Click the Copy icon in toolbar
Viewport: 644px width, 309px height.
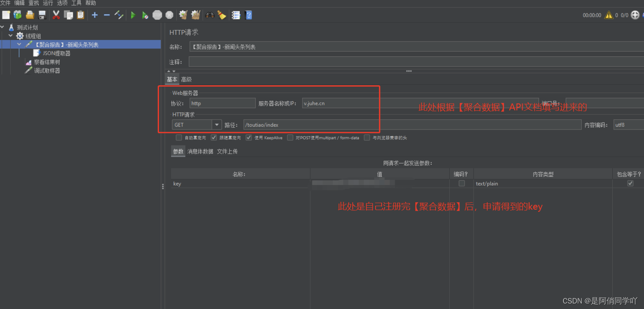68,15
